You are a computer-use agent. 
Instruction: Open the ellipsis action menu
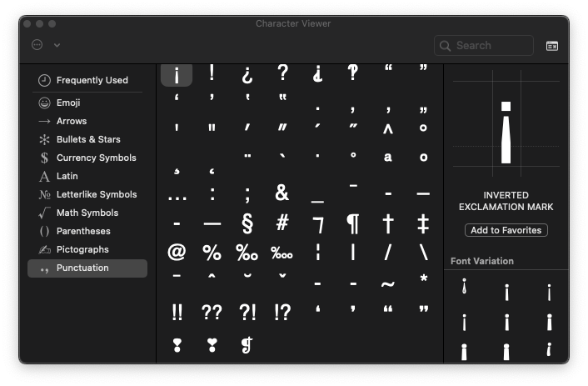(x=37, y=45)
